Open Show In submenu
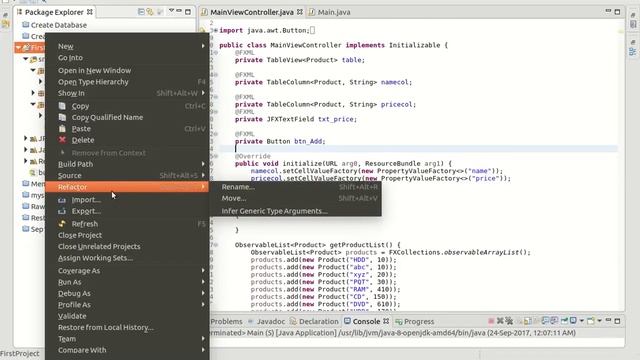 (x=127, y=93)
